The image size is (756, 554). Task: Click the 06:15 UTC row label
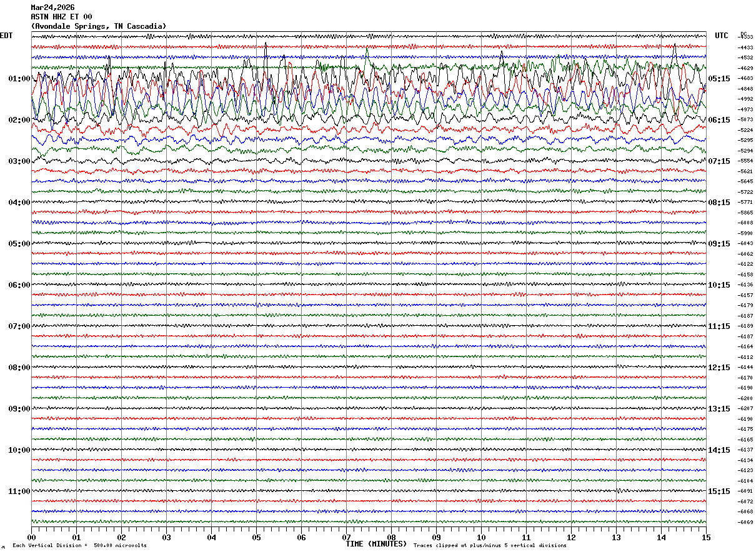click(719, 120)
